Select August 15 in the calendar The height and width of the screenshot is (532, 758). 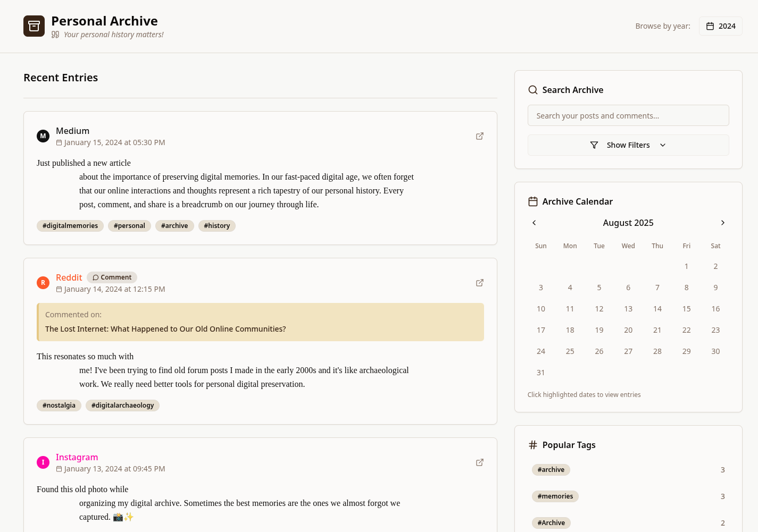pyautogui.click(x=686, y=309)
